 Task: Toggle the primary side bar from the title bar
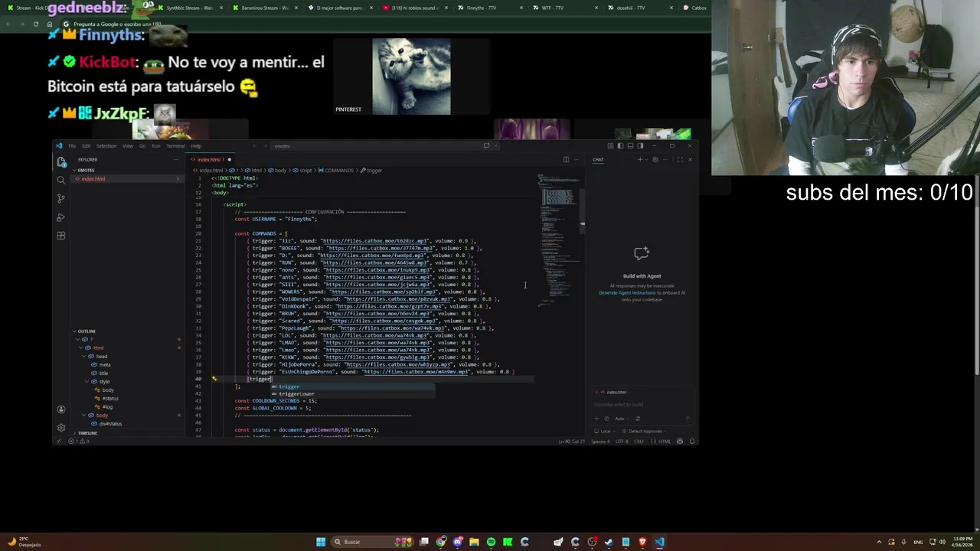click(620, 146)
